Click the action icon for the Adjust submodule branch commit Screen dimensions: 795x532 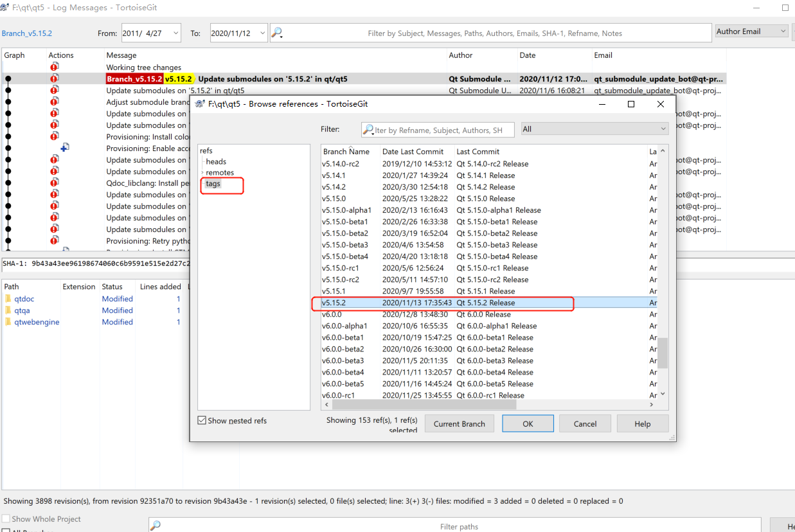click(54, 102)
